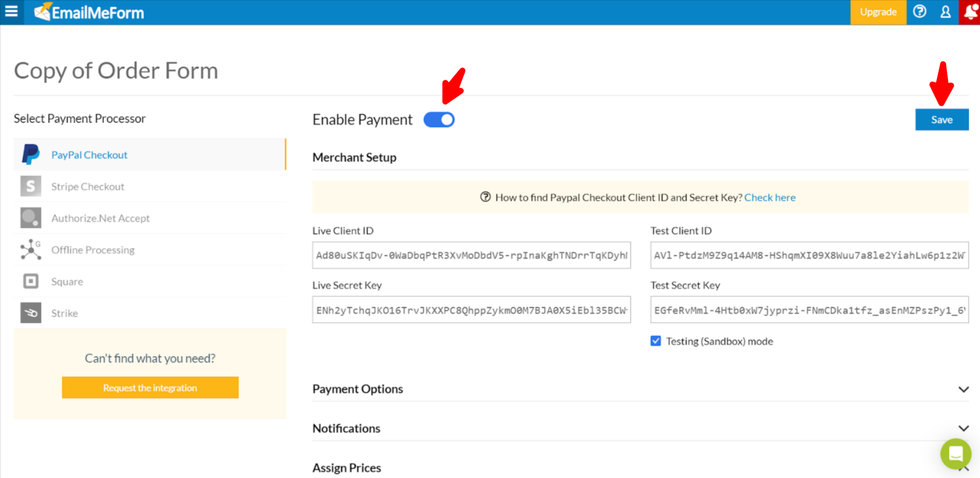Click the Upgrade button
This screenshot has width=980, height=478.
[878, 12]
